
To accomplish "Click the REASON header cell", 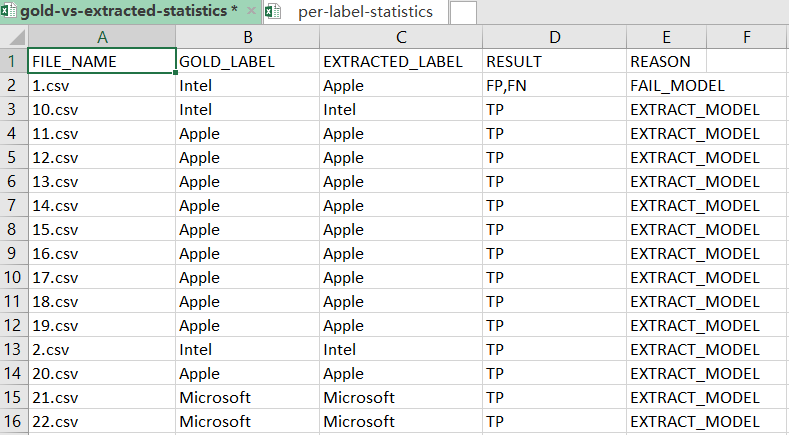I will 667,61.
